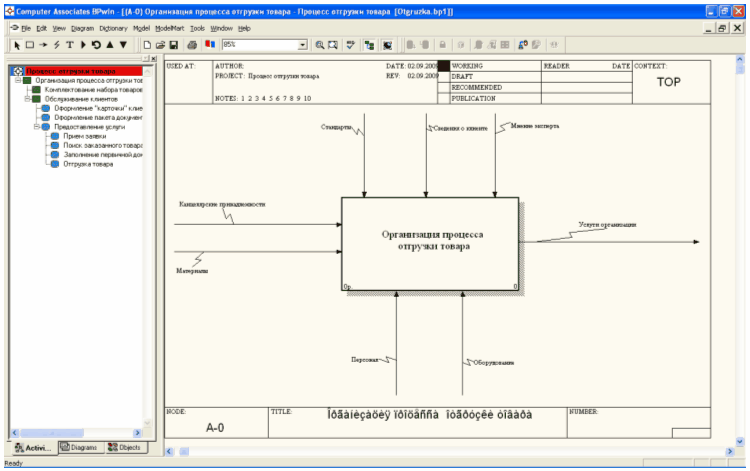
Task: Print the diagram using the printer icon
Action: pyautogui.click(x=192, y=45)
